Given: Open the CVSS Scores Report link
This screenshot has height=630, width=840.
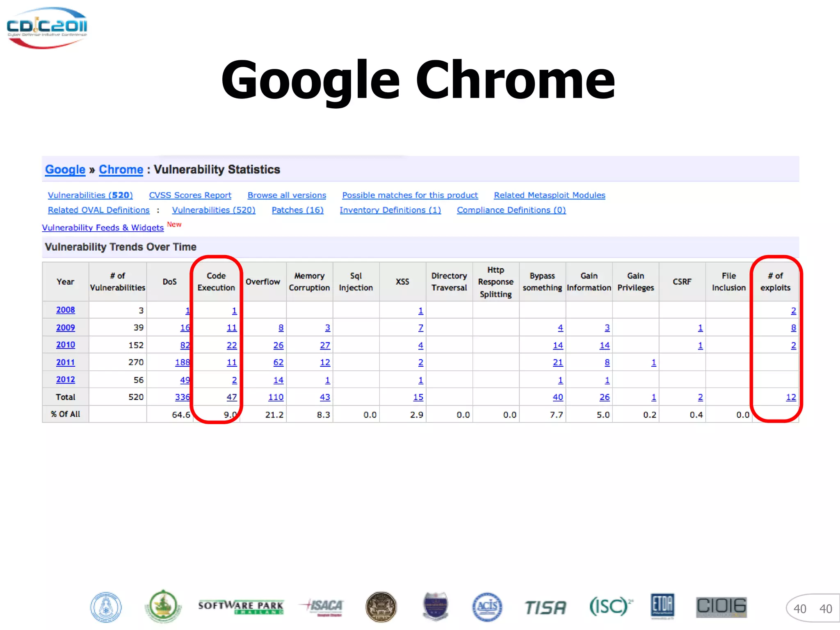Looking at the screenshot, I should pos(190,195).
